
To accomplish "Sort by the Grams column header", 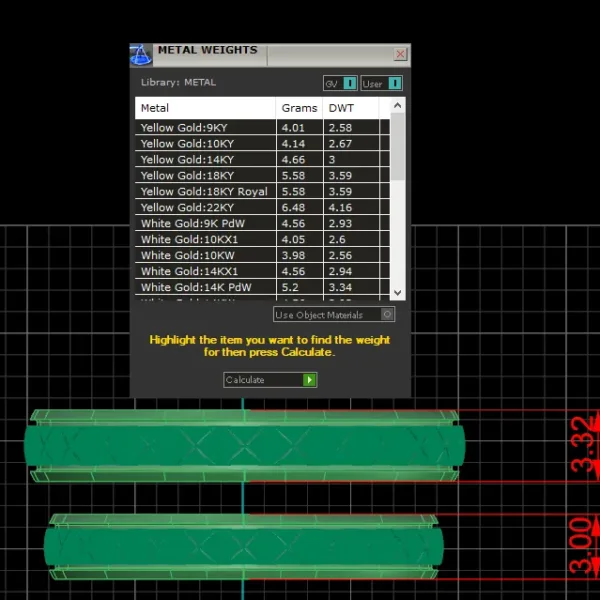I will 299,108.
